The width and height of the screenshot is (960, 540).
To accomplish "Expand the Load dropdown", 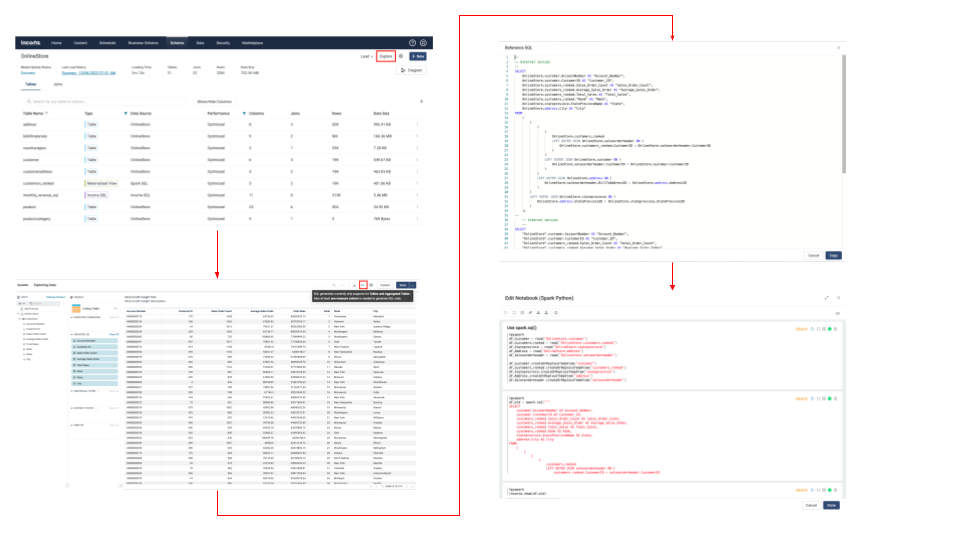I will point(367,57).
